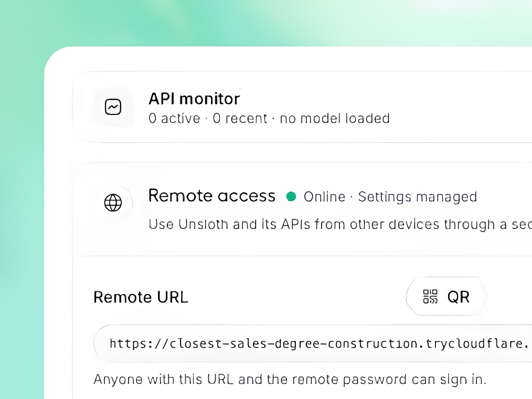This screenshot has width=532, height=399.
Task: Open the API monitor heading
Action: (x=194, y=99)
